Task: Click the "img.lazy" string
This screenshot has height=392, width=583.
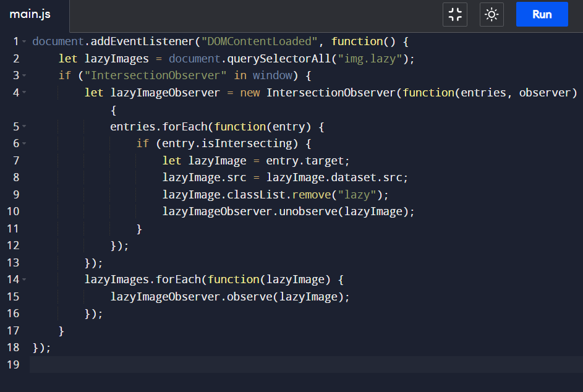Action: 370,58
